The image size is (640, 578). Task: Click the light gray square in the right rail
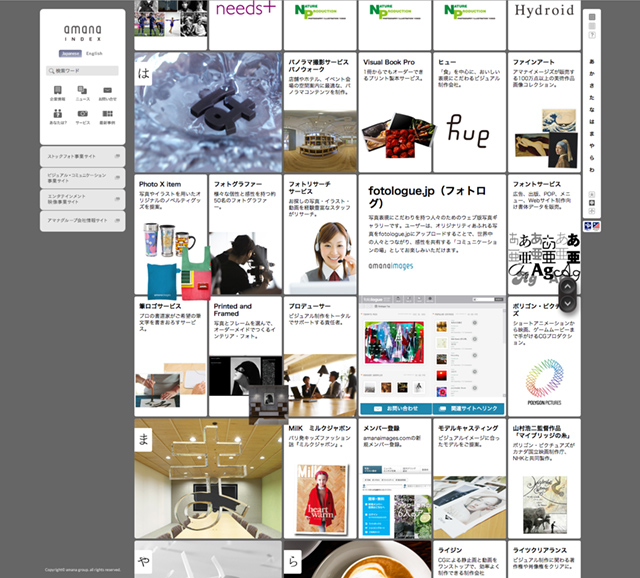coord(592,26)
